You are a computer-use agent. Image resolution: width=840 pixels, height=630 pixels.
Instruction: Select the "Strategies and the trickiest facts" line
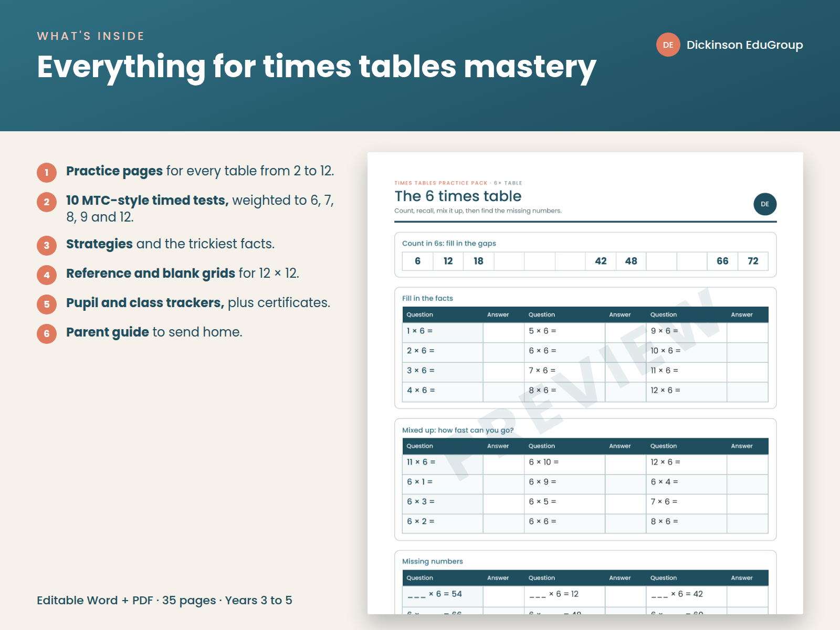(170, 244)
